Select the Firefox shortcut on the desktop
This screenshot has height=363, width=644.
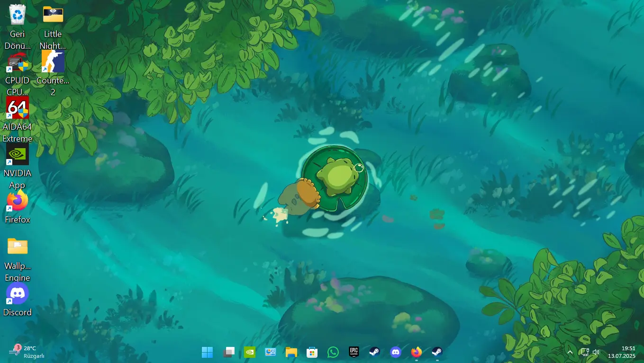point(18,207)
